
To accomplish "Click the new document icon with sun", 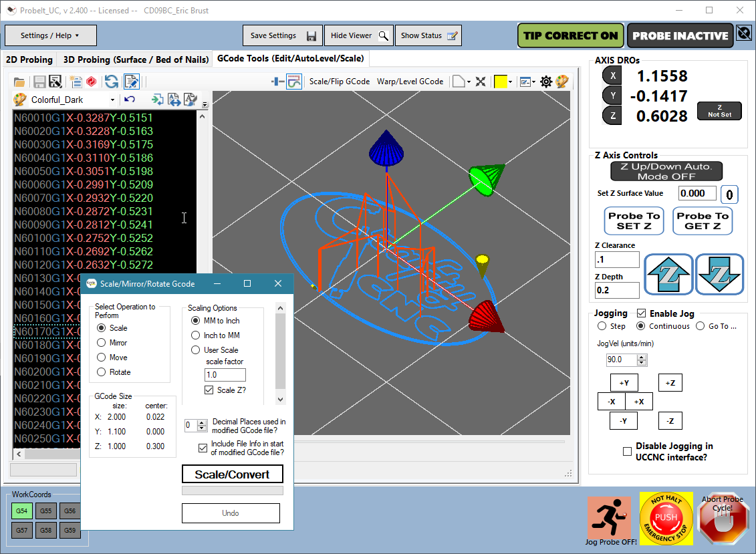I will click(x=76, y=82).
